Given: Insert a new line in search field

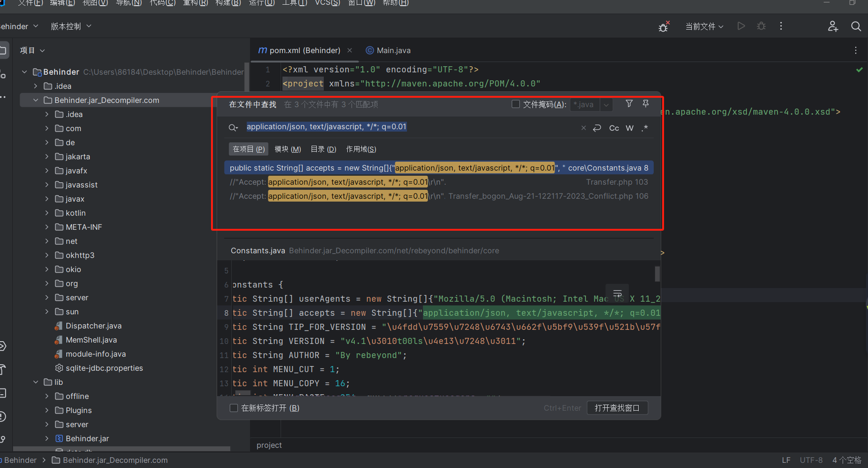Looking at the screenshot, I should pyautogui.click(x=597, y=128).
